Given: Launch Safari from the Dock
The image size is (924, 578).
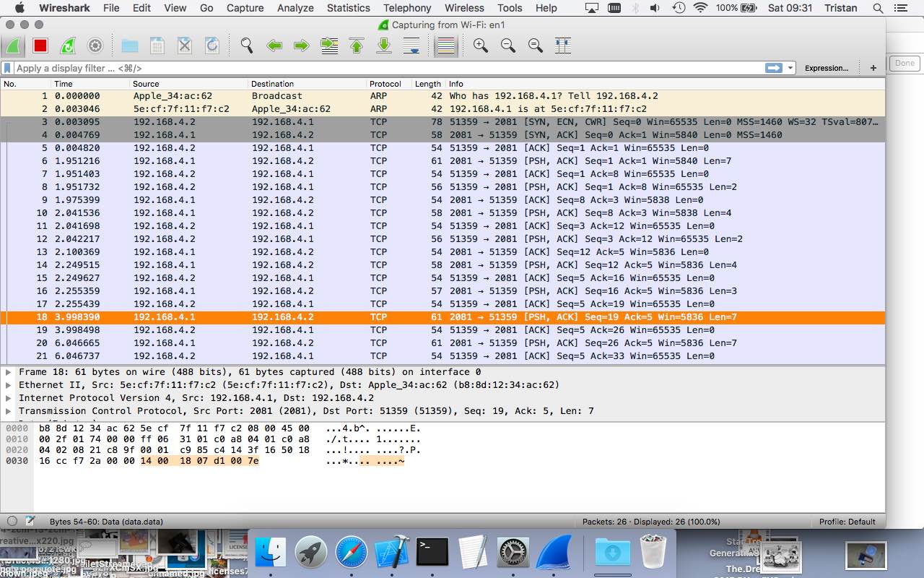Looking at the screenshot, I should tap(352, 553).
